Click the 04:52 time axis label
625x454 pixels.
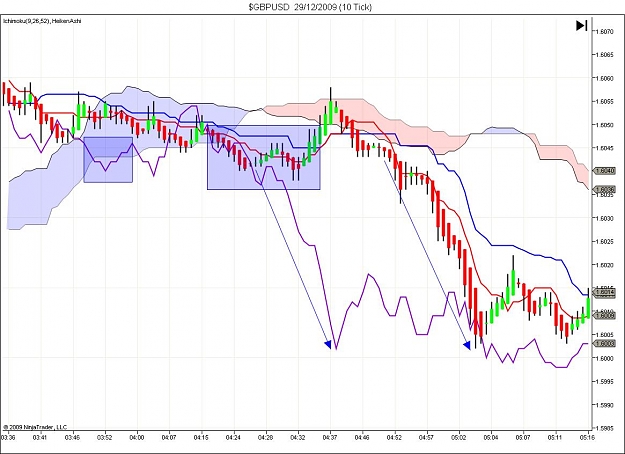pyautogui.click(x=395, y=437)
